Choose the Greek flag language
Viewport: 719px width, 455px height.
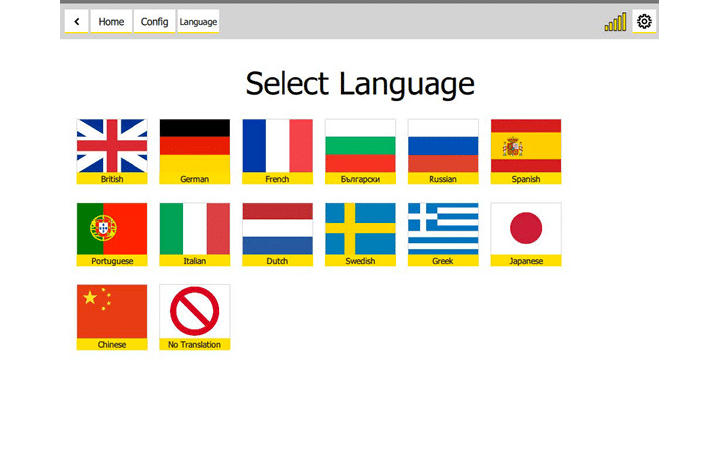pos(443,234)
